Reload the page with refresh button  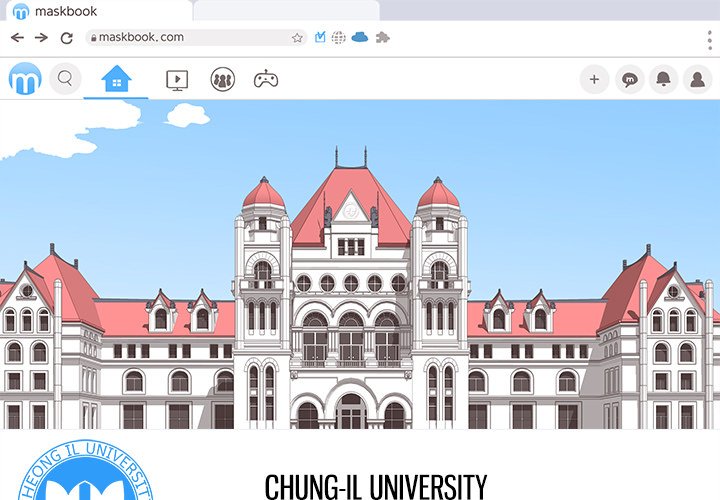click(67, 38)
